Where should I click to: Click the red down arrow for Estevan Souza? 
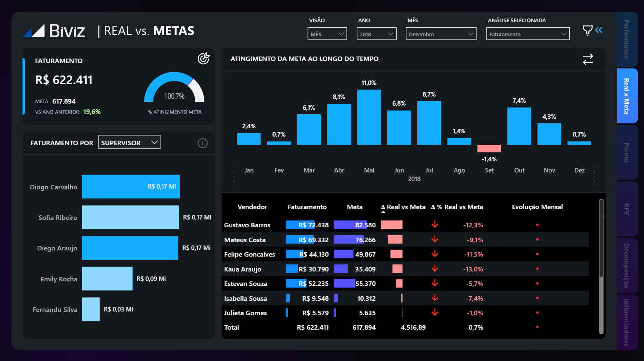pos(435,283)
